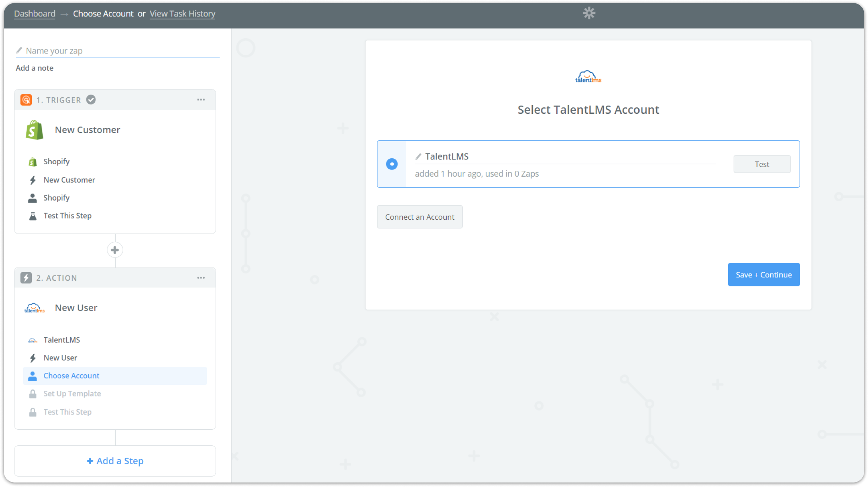Image resolution: width=868 pixels, height=487 pixels.
Task: Click the trigger step checkmark icon
Action: pos(91,100)
